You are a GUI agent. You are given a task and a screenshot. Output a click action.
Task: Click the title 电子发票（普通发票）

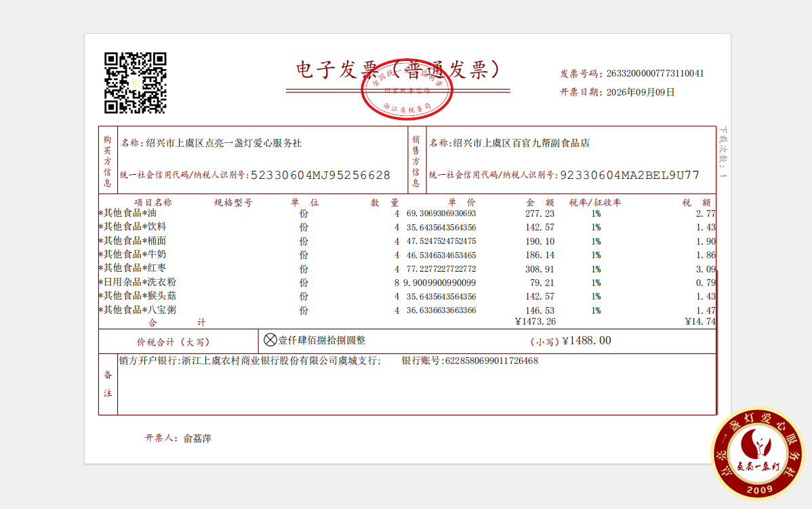[x=399, y=70]
